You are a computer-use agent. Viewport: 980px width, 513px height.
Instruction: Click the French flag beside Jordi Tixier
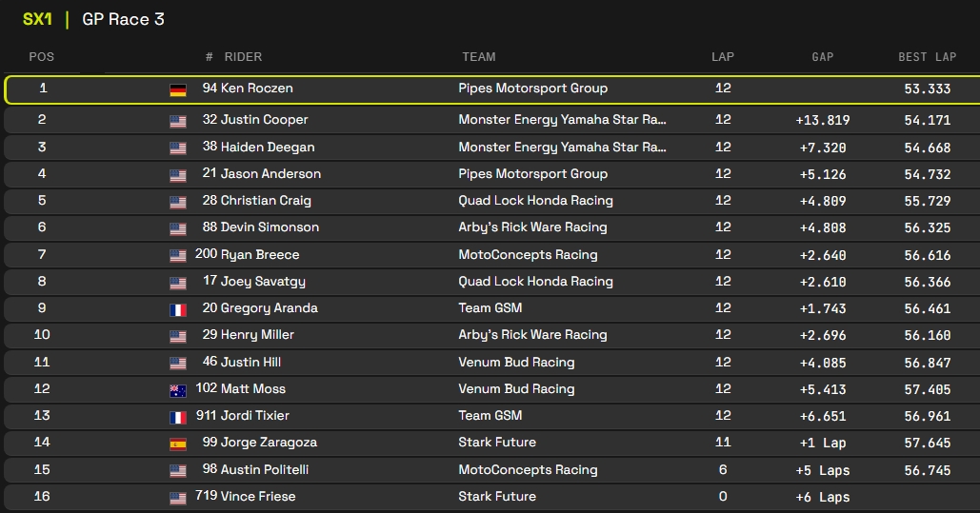click(178, 417)
